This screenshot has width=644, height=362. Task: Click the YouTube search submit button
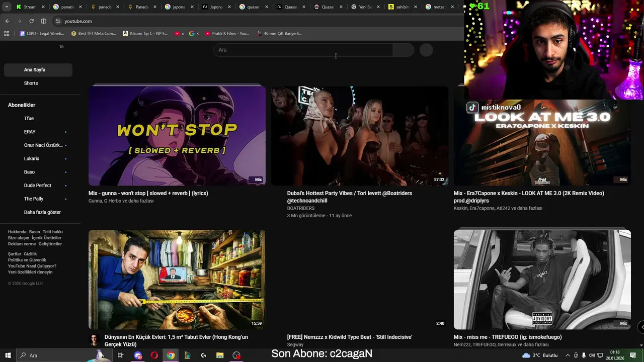point(404,50)
